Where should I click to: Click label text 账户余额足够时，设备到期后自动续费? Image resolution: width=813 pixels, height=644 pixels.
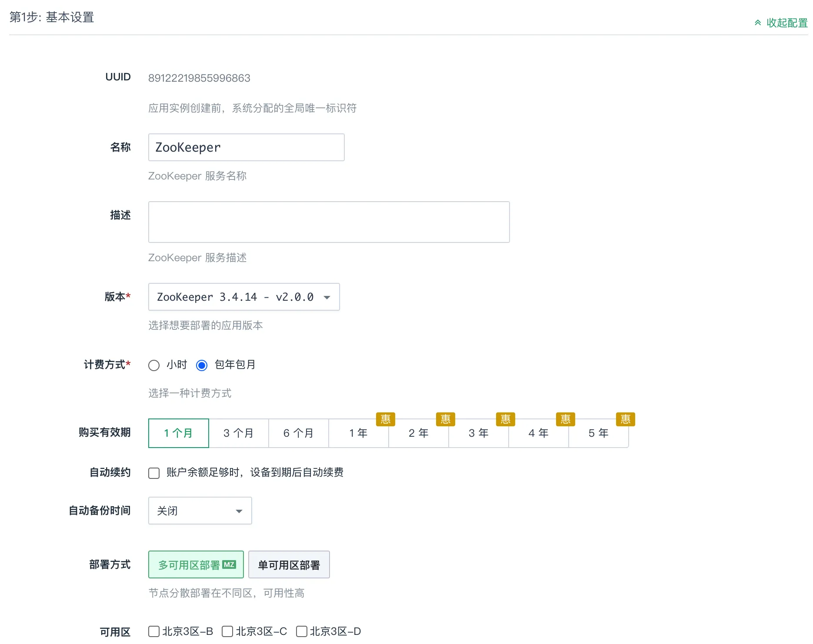[x=255, y=472]
